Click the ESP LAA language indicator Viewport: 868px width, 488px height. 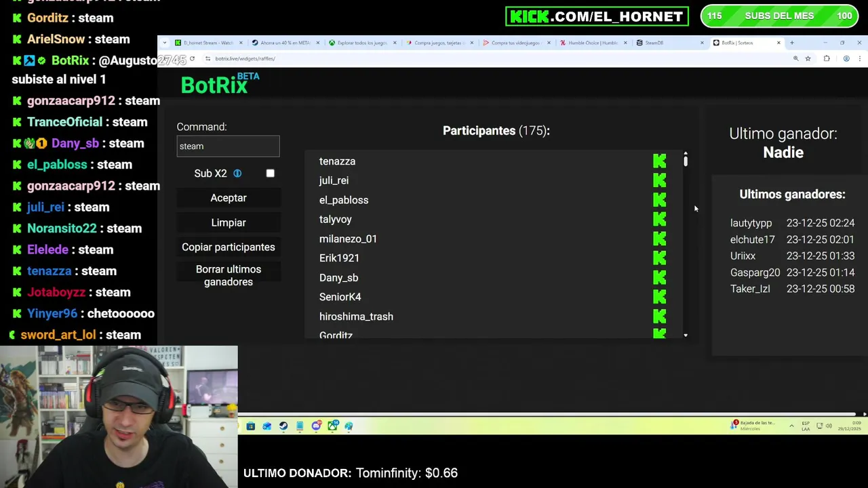coord(806,426)
